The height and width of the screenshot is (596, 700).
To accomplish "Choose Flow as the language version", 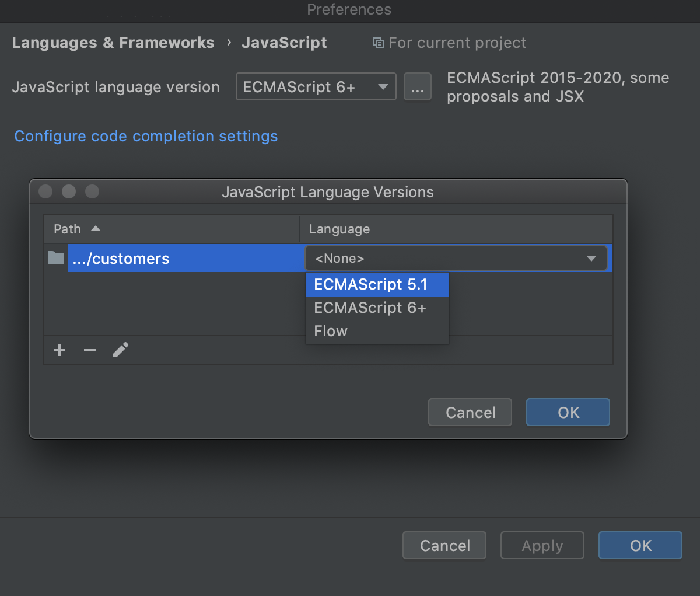I will (330, 331).
